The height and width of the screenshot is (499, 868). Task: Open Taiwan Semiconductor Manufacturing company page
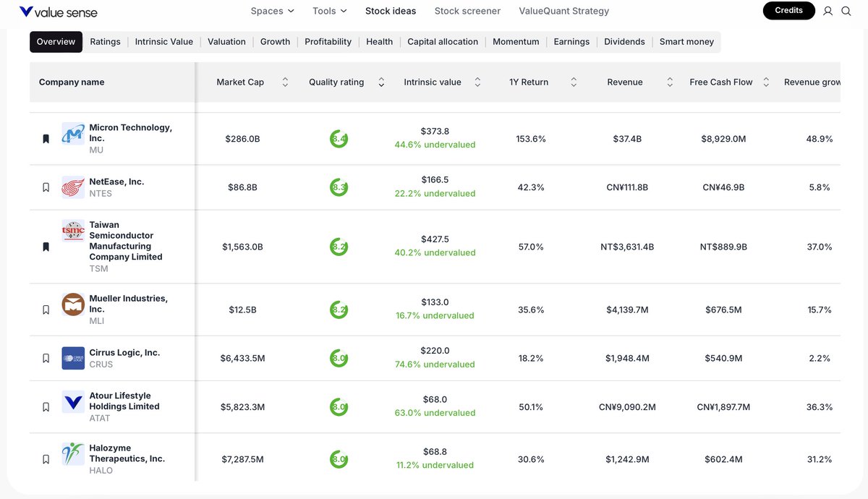coord(126,241)
